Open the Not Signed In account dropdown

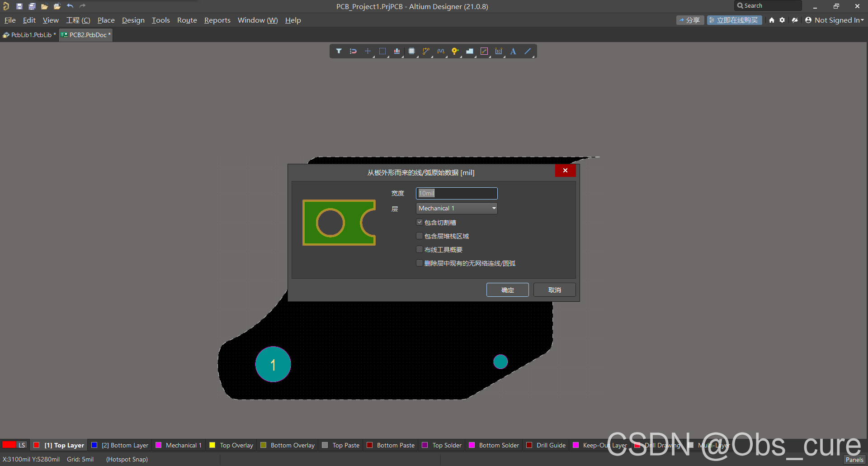pyautogui.click(x=835, y=20)
